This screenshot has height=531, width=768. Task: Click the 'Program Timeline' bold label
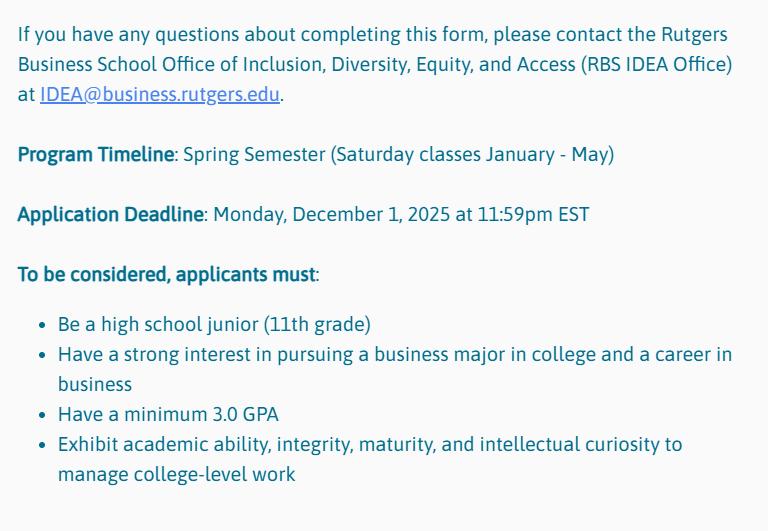(x=96, y=155)
